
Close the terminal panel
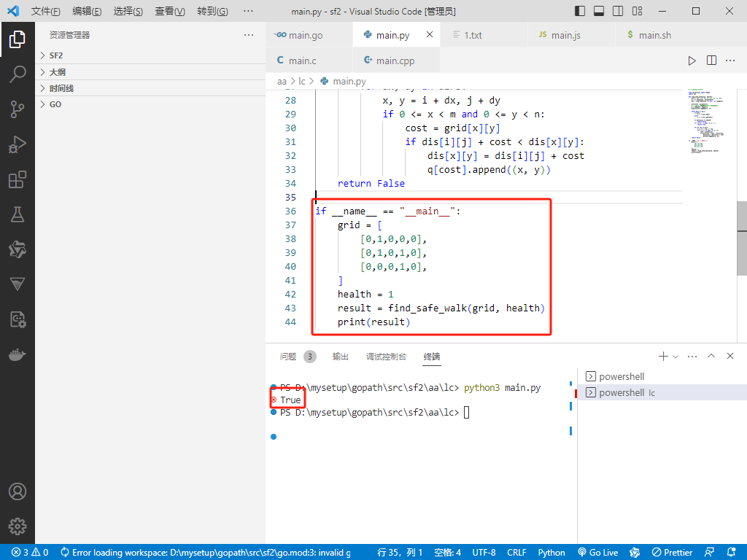pyautogui.click(x=729, y=356)
